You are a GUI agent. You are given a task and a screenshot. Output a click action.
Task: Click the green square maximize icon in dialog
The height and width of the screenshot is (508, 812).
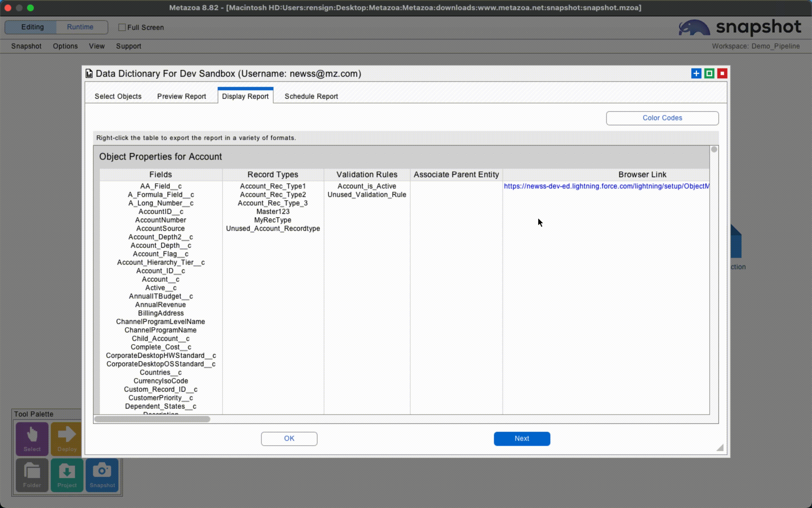pyautogui.click(x=709, y=73)
